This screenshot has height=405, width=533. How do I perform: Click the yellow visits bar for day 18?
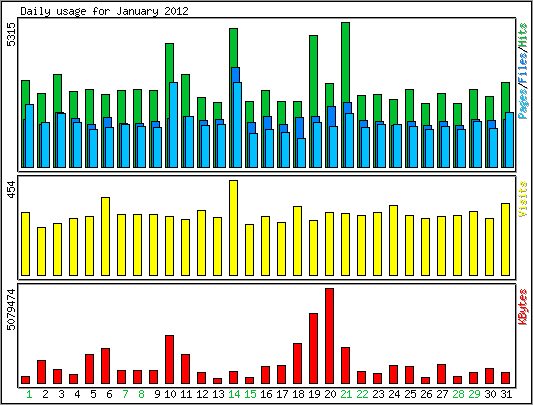pos(297,241)
